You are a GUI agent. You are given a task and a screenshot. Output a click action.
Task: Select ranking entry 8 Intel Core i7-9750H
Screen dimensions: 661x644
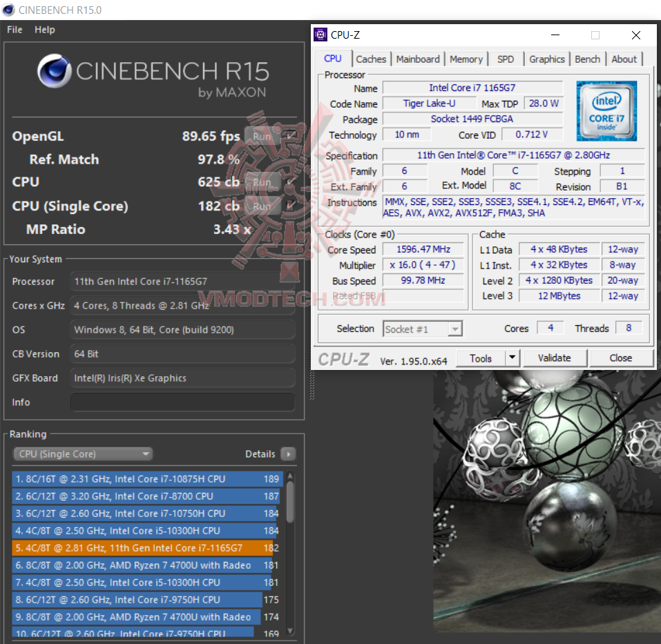point(147,600)
